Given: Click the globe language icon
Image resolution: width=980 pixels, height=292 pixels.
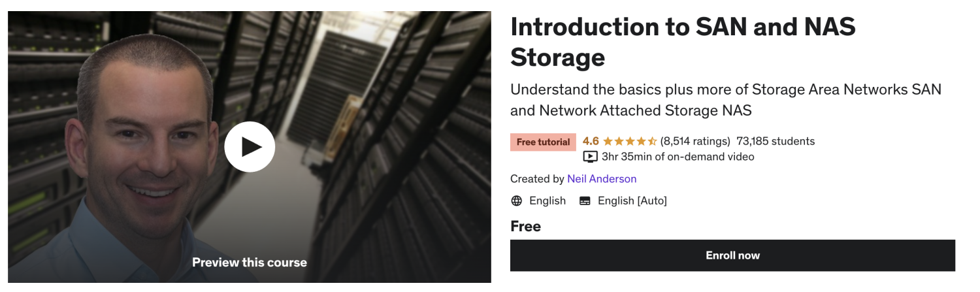Looking at the screenshot, I should coord(517,201).
